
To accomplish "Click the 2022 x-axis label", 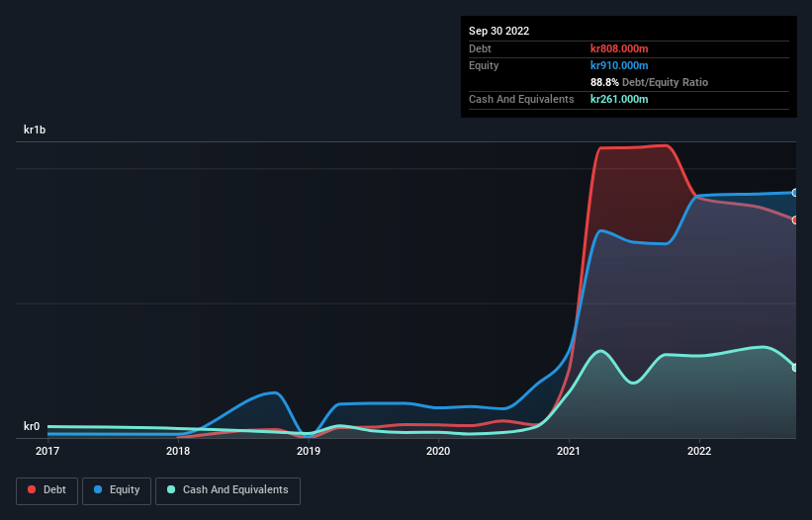I will 699,451.
